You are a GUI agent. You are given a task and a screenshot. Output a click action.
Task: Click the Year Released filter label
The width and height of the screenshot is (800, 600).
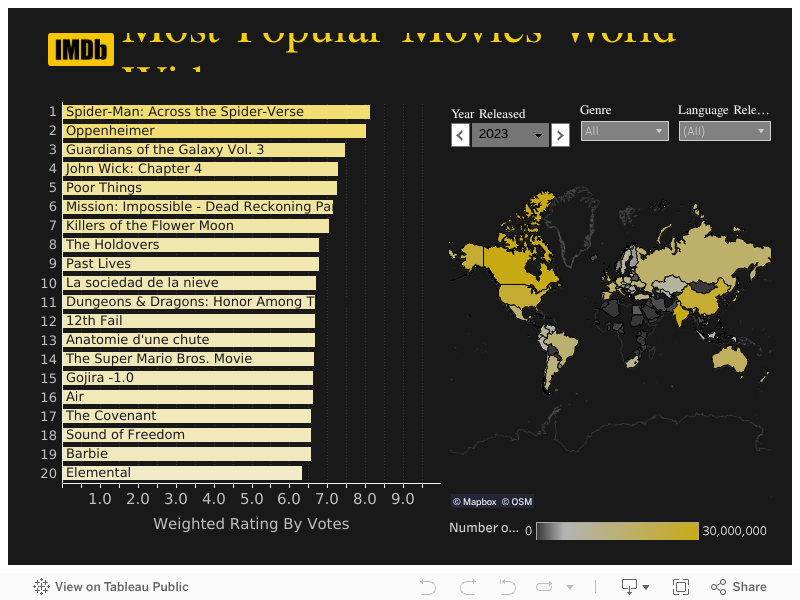[x=488, y=114]
